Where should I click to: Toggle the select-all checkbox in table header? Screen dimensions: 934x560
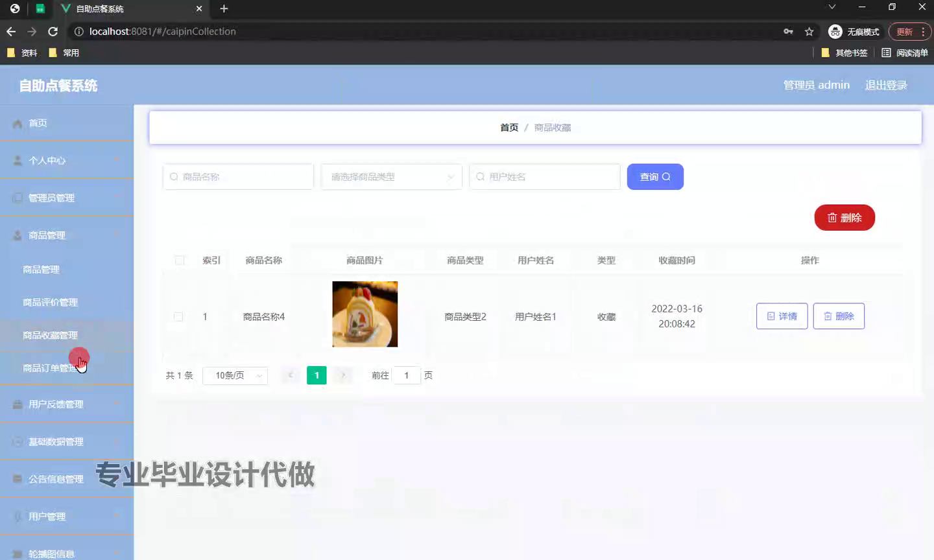pos(180,260)
